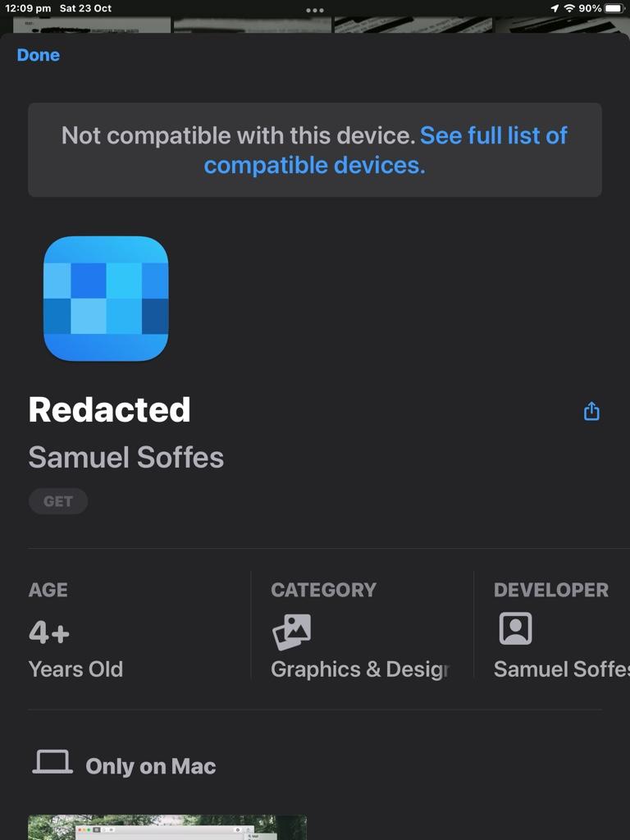Tap the Redacted app title
Image resolution: width=630 pixels, height=840 pixels.
point(109,410)
